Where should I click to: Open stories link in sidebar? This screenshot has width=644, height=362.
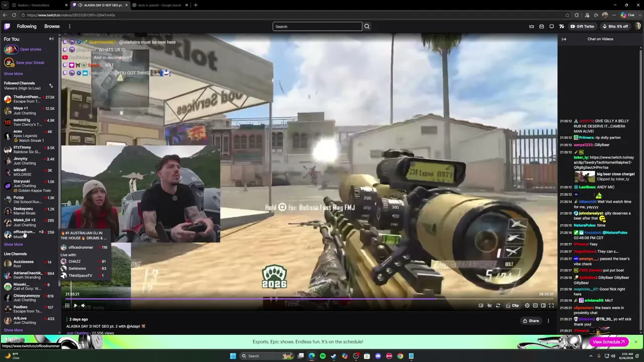tap(31, 49)
